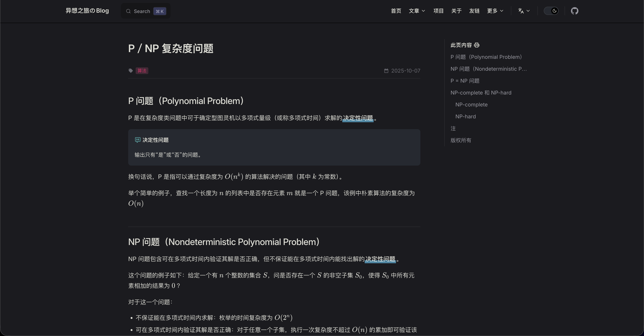Click the translate icon in the navbar
Image resolution: width=644 pixels, height=336 pixels.
coord(521,11)
